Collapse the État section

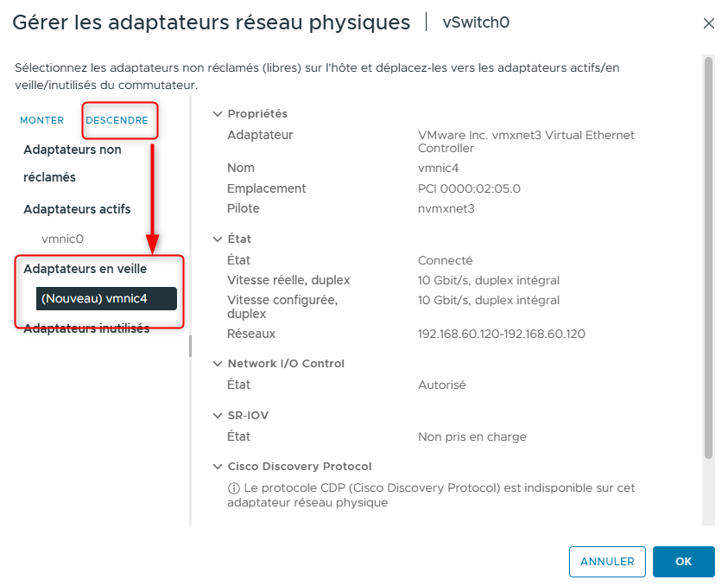click(x=217, y=239)
